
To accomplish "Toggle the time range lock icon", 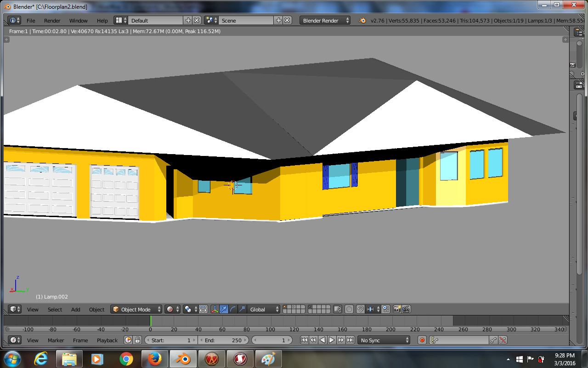I will [x=137, y=340].
